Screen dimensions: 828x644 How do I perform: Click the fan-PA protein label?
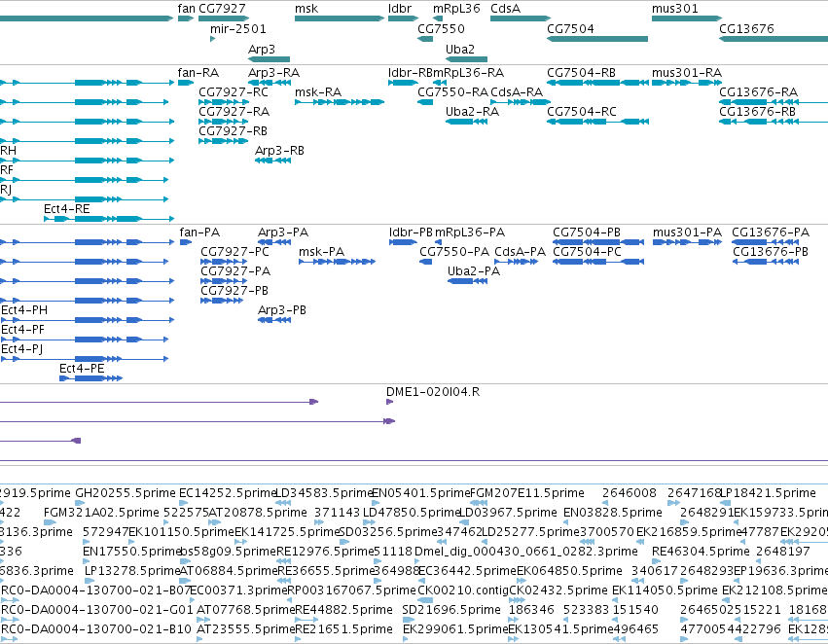tap(199, 233)
